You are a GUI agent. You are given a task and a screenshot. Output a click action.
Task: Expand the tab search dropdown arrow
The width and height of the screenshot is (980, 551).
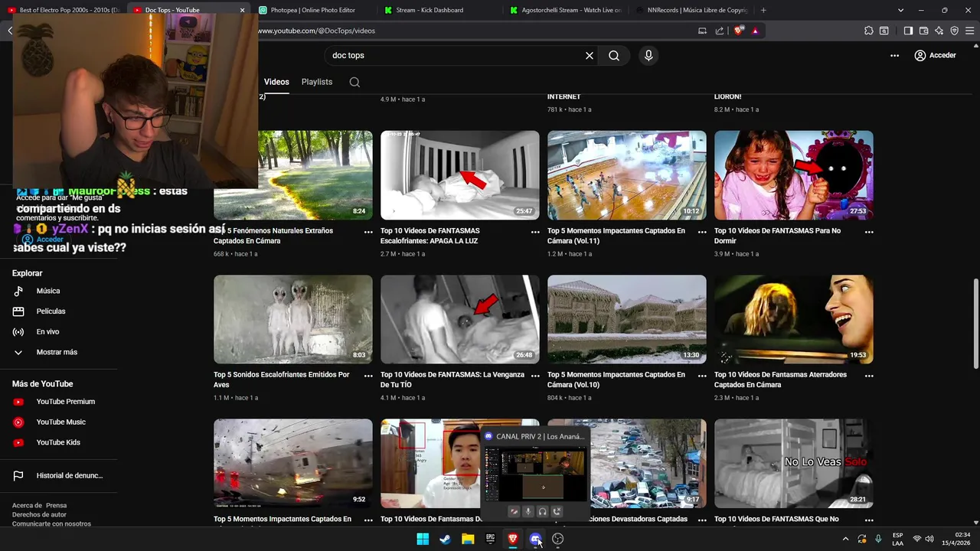pyautogui.click(x=900, y=10)
